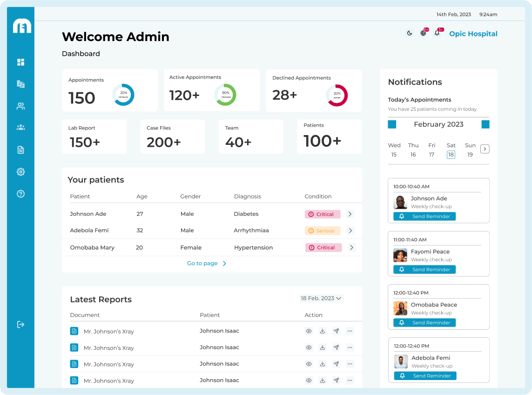Show next days with calendar arrow
The height and width of the screenshot is (395, 532).
point(485,149)
